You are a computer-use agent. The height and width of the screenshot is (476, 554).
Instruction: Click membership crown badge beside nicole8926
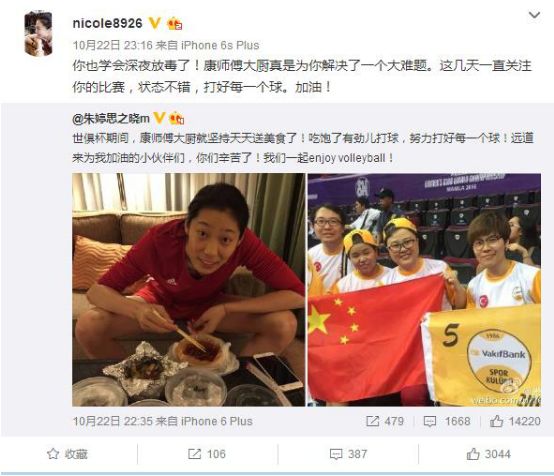point(174,23)
